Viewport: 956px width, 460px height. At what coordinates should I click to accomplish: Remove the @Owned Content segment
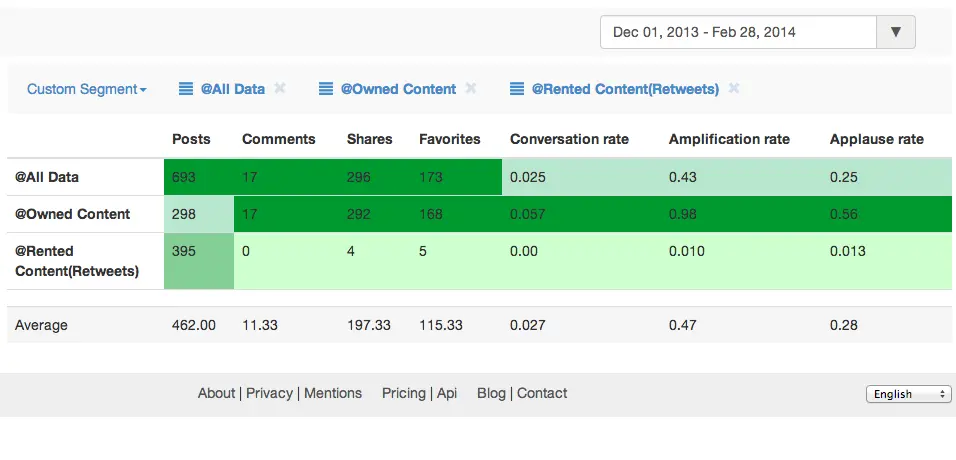[471, 88]
